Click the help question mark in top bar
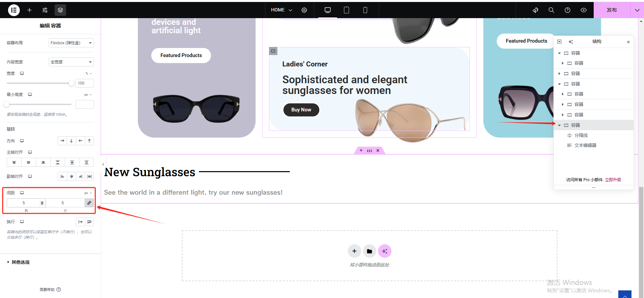This screenshot has height=298, width=644. (x=567, y=10)
